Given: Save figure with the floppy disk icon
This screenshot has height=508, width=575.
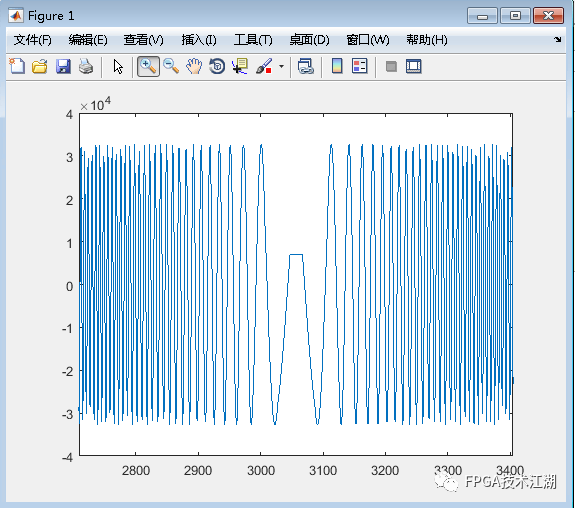Looking at the screenshot, I should click(x=63, y=66).
